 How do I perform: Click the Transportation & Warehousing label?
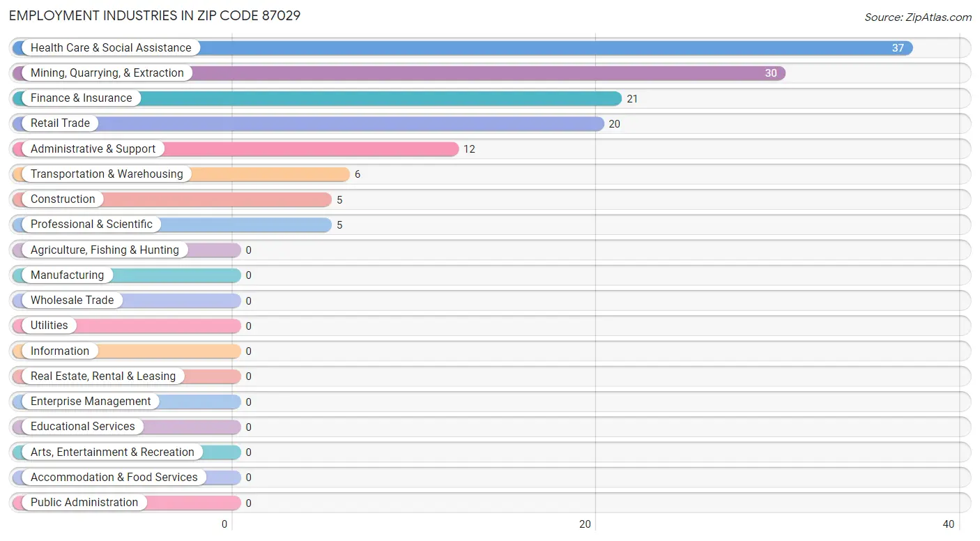point(107,174)
